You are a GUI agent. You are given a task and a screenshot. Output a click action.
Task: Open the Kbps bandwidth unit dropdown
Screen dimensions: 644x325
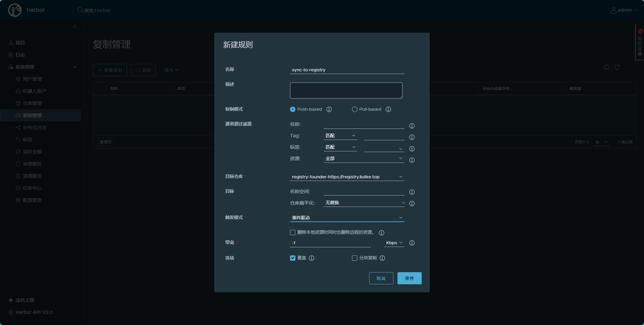coord(394,243)
